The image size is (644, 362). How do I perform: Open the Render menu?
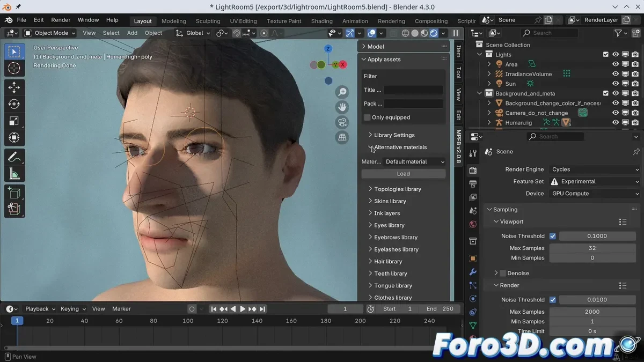61,20
